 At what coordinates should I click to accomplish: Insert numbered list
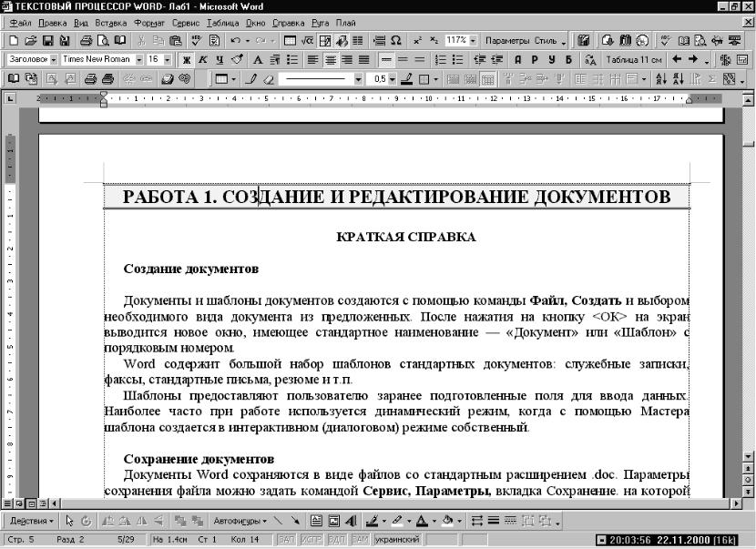440,59
